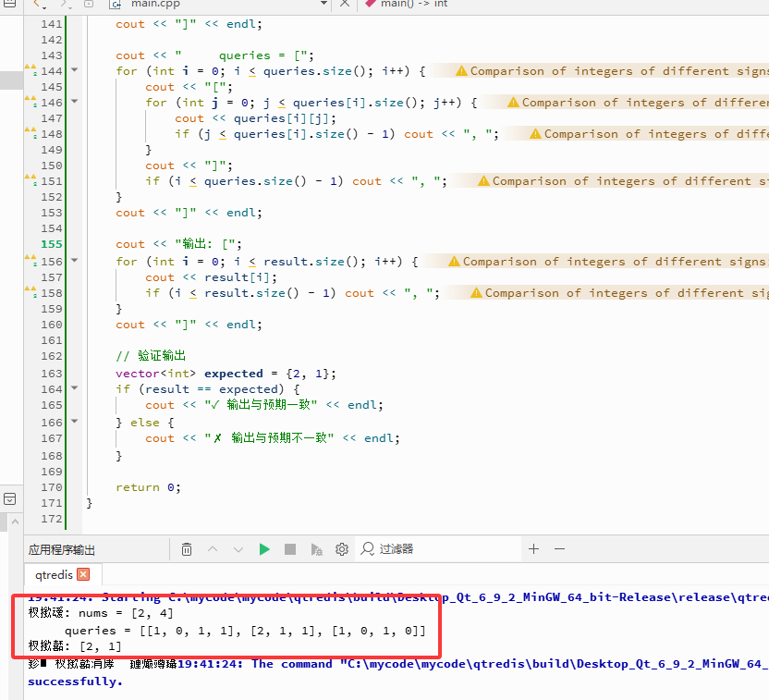Open the 应用程序输出 pane selector
Screen dimensions: 769x700
[x=62, y=549]
